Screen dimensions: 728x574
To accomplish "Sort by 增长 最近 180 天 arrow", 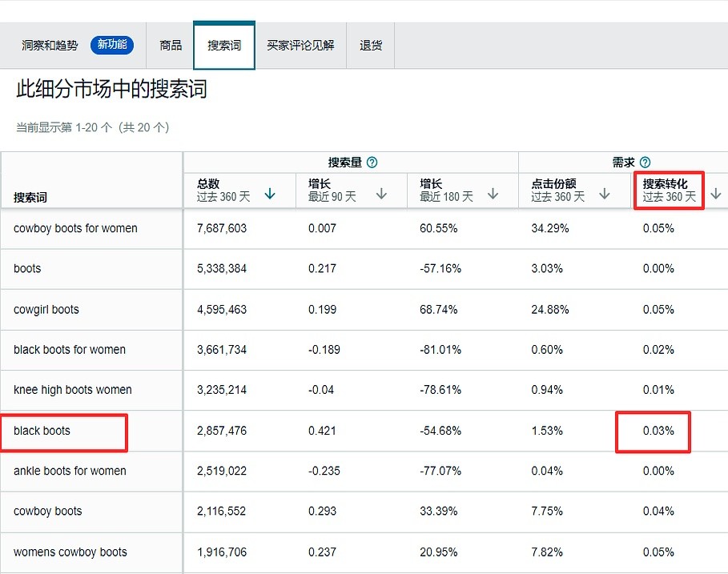I will (x=493, y=194).
